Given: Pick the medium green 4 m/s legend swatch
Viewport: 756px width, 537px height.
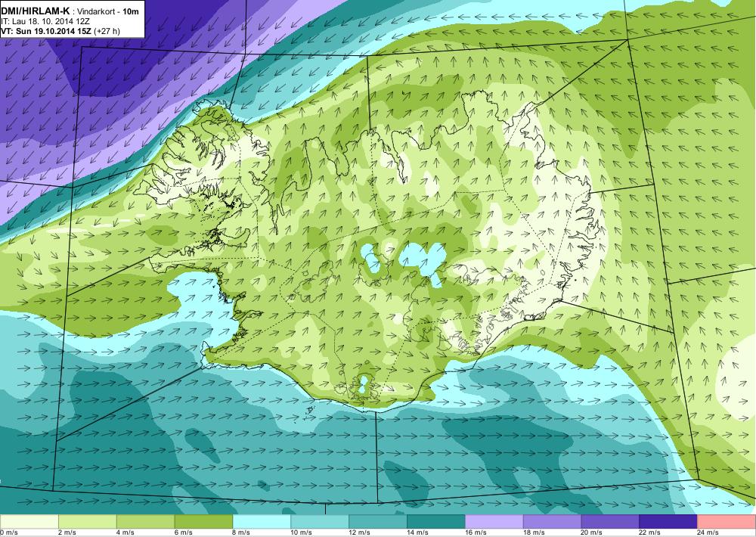Looking at the screenshot, I should pos(146,522).
